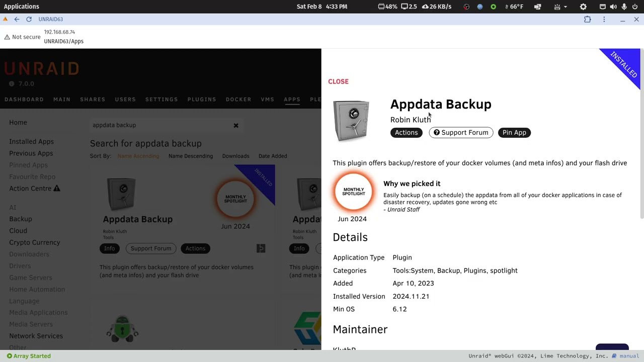This screenshot has width=644, height=362.
Task: Select the Network Services category
Action: coord(36,336)
